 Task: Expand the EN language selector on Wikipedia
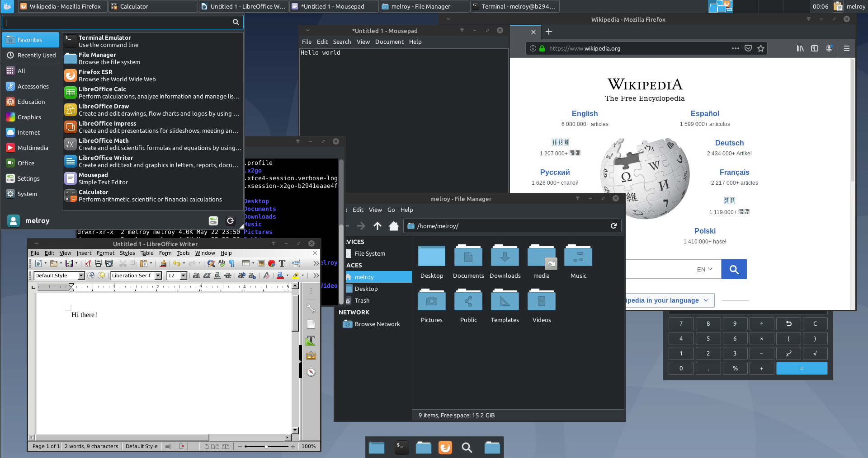point(704,269)
